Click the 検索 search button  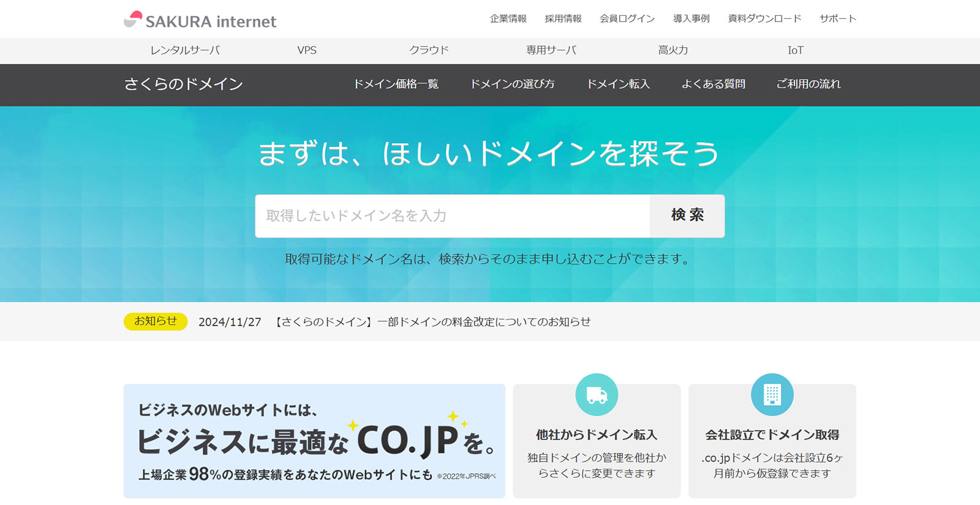(x=687, y=216)
